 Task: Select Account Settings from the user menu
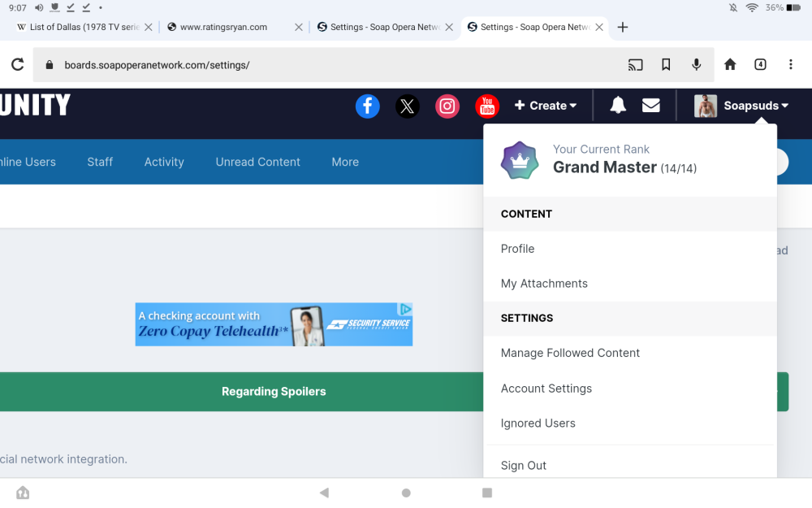(x=546, y=389)
